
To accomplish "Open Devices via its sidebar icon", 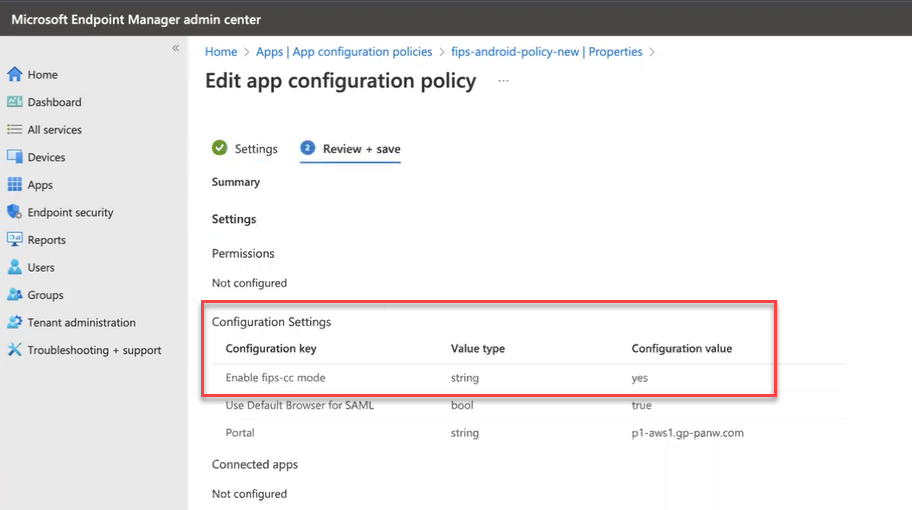I will [x=14, y=157].
